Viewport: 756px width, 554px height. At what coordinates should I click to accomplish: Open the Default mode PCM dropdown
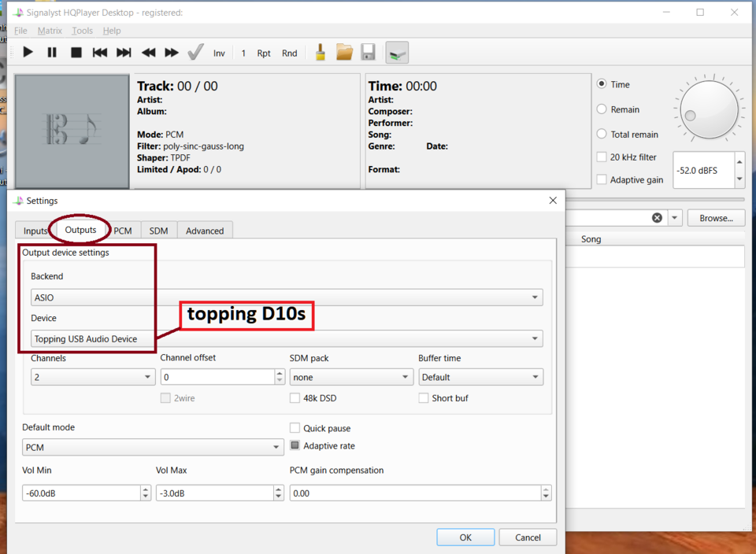tap(152, 447)
